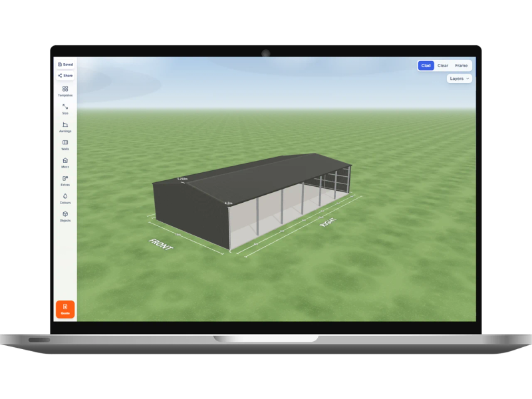Screen dimensions: 532x399
Task: Click the RIGHT label on the ground
Action: (328, 222)
